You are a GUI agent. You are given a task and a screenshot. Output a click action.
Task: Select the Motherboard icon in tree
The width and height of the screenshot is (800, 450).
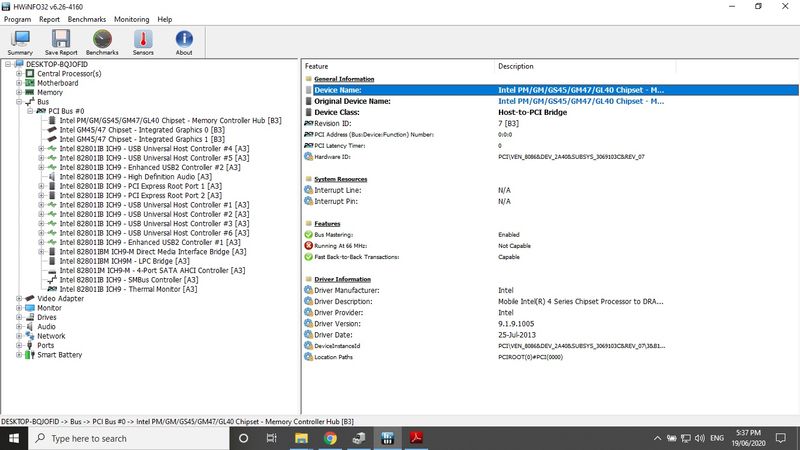pos(30,83)
